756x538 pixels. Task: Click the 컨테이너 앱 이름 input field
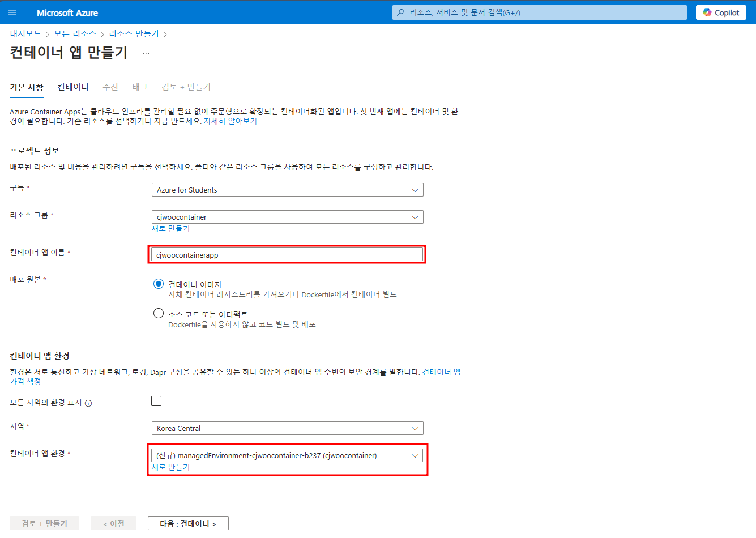pos(288,255)
